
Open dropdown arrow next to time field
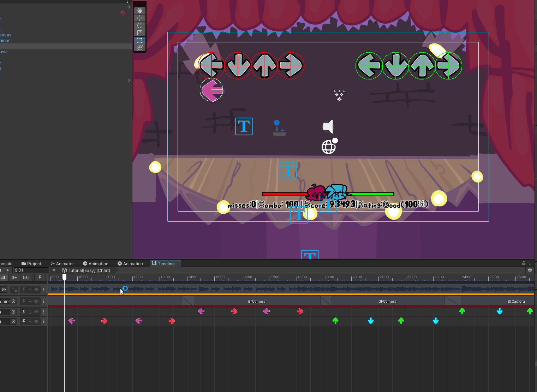coord(54,270)
